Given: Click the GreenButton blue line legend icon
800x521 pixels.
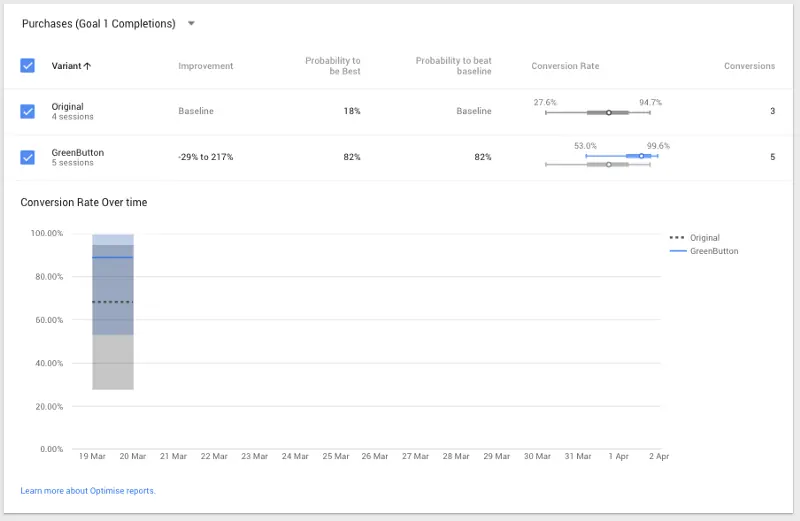Looking at the screenshot, I should coord(677,251).
